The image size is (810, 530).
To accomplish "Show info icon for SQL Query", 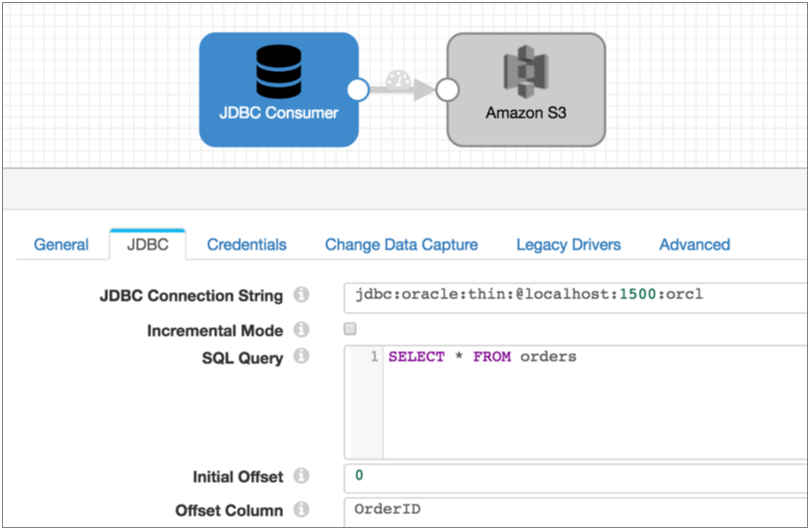I will point(302,357).
